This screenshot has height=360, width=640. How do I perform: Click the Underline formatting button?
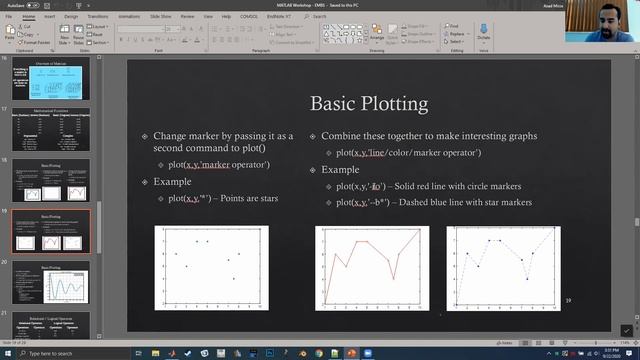tap(136, 40)
